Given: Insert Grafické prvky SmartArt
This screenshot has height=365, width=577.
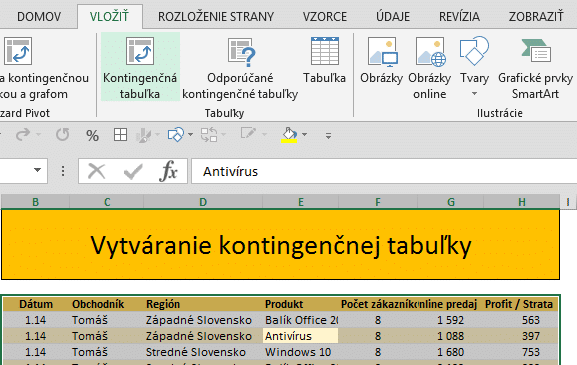Looking at the screenshot, I should pyautogui.click(x=535, y=67).
